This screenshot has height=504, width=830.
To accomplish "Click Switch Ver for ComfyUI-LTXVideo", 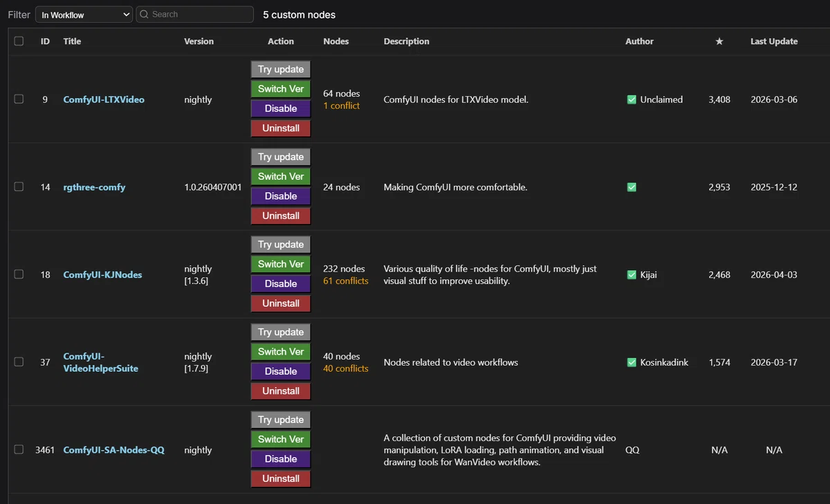I will (281, 88).
